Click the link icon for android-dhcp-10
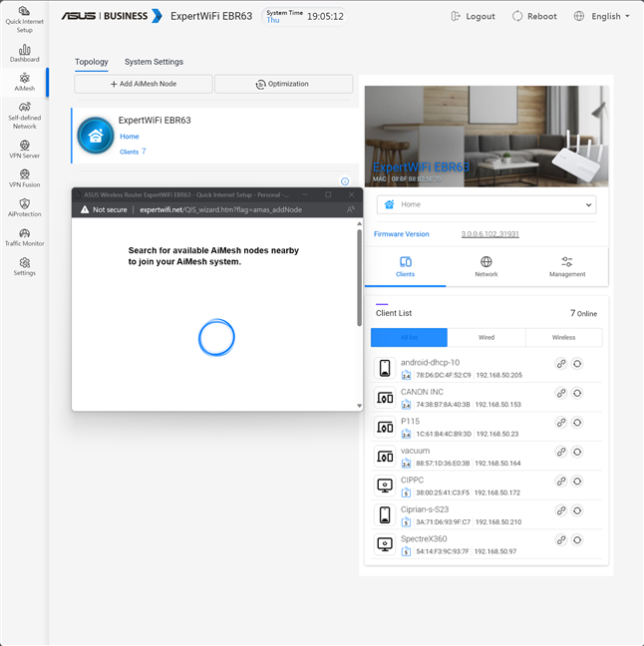 click(561, 364)
